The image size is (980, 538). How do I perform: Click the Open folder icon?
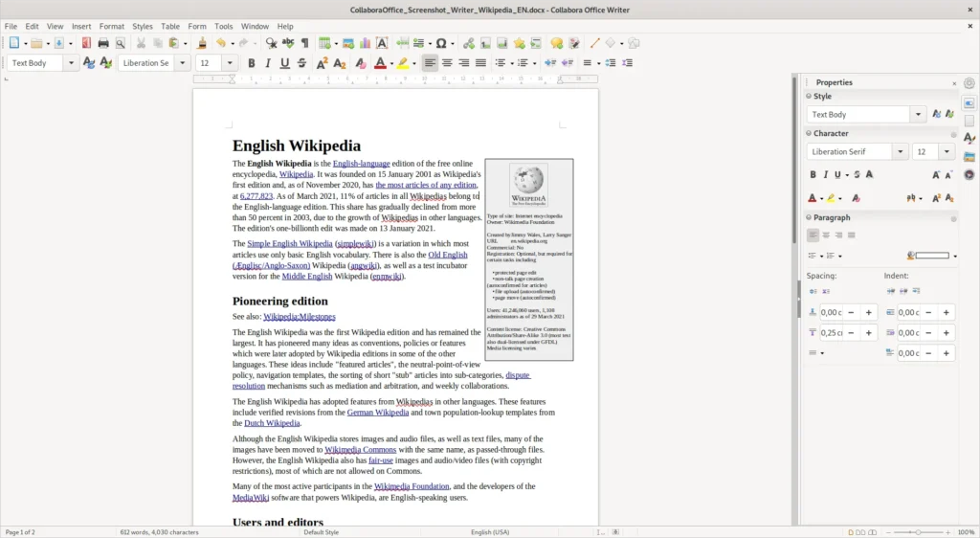(37, 43)
